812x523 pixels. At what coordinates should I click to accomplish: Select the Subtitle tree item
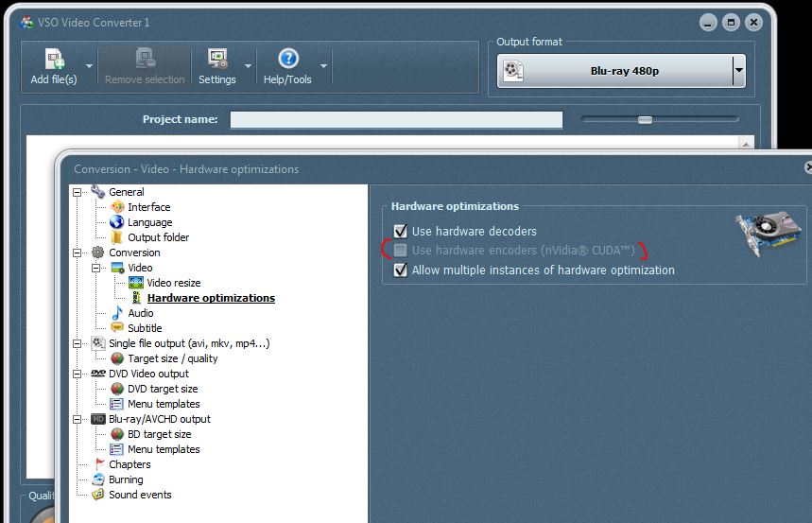coord(145,328)
